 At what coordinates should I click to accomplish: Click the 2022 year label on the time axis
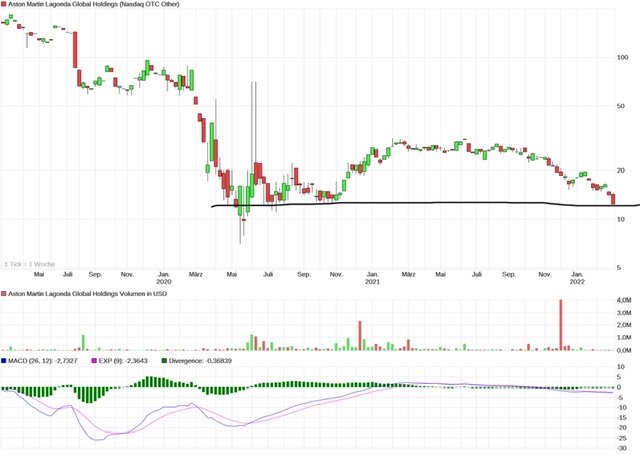click(x=577, y=281)
